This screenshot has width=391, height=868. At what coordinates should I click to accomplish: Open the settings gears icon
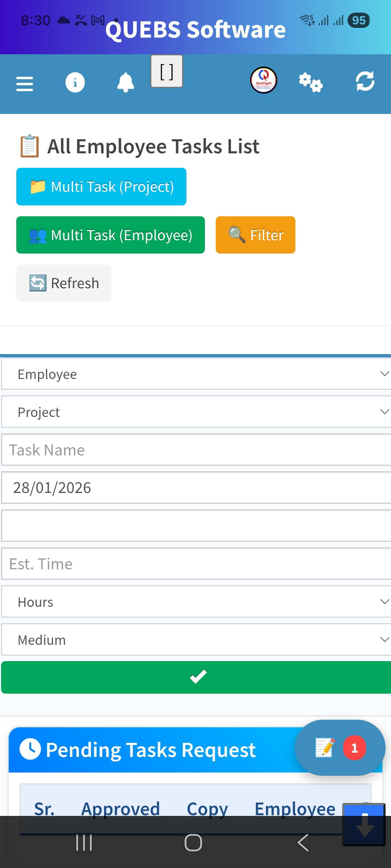pyautogui.click(x=311, y=82)
